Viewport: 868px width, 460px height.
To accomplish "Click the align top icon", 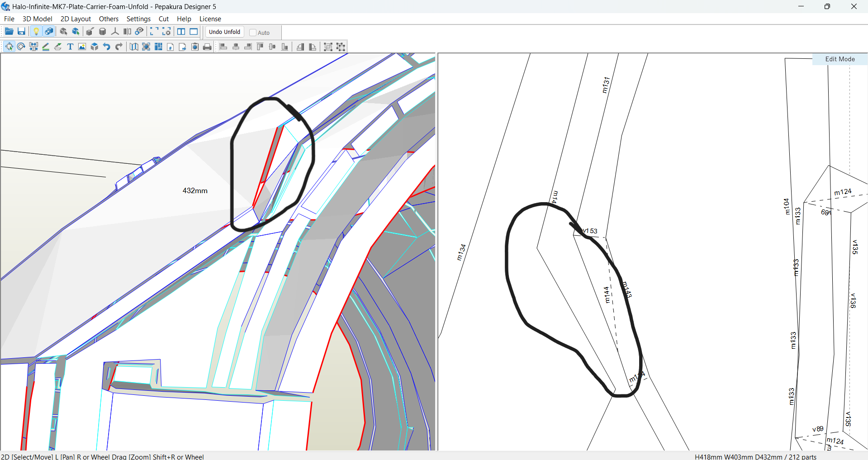I will (x=260, y=47).
